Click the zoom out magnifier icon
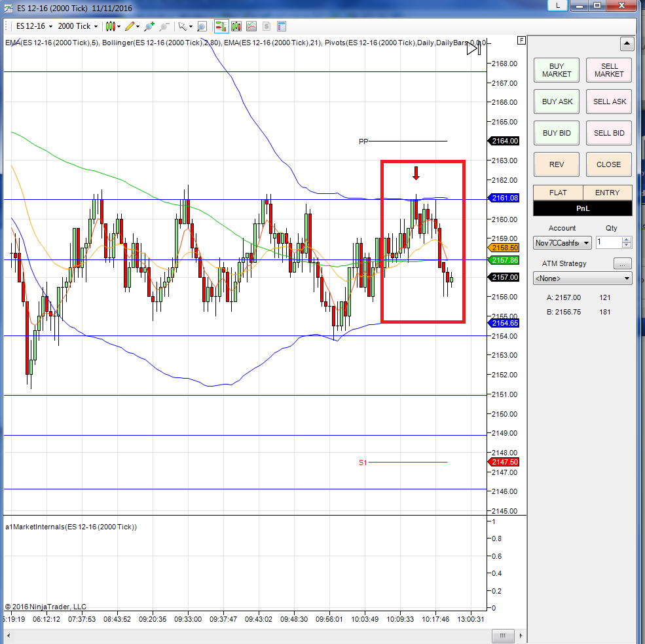This screenshot has width=645, height=644. 164,27
